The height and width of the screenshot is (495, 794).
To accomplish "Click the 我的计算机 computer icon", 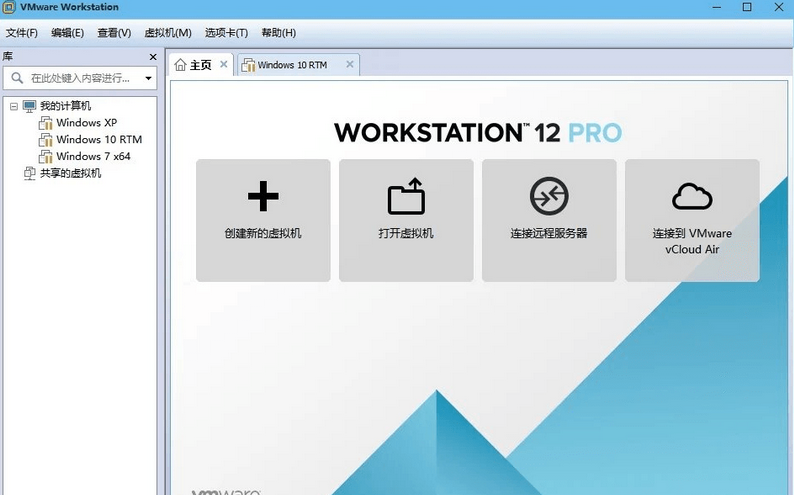I will point(29,106).
